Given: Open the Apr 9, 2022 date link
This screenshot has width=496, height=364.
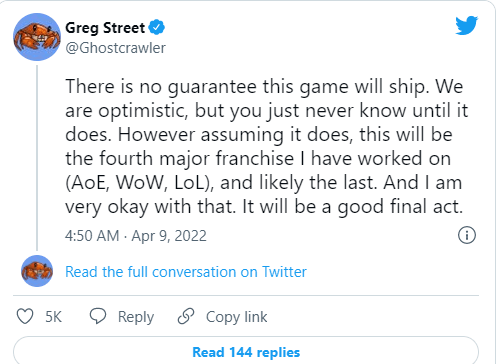Looking at the screenshot, I should click(x=169, y=236).
